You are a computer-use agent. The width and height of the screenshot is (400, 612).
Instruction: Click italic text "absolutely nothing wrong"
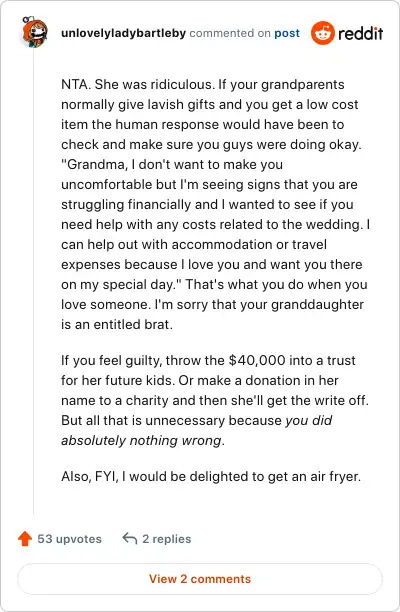click(x=141, y=441)
